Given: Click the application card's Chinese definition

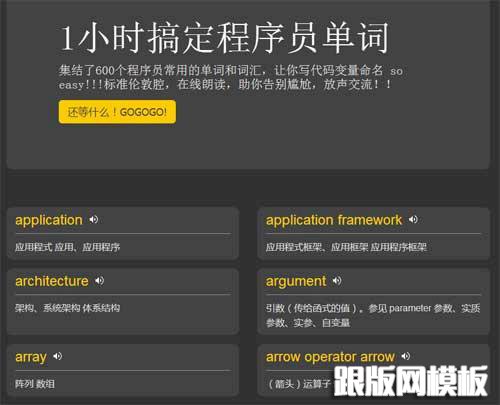Looking at the screenshot, I should (67, 247).
